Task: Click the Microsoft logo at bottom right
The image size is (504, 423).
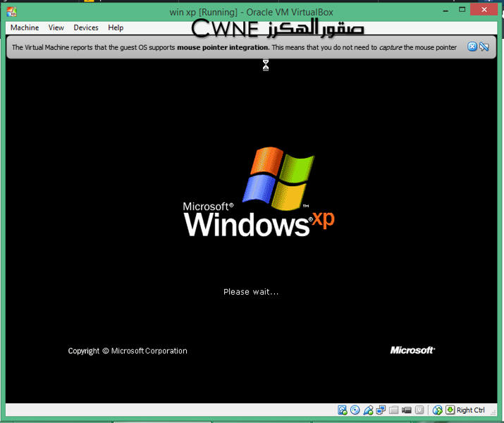Action: (x=412, y=350)
